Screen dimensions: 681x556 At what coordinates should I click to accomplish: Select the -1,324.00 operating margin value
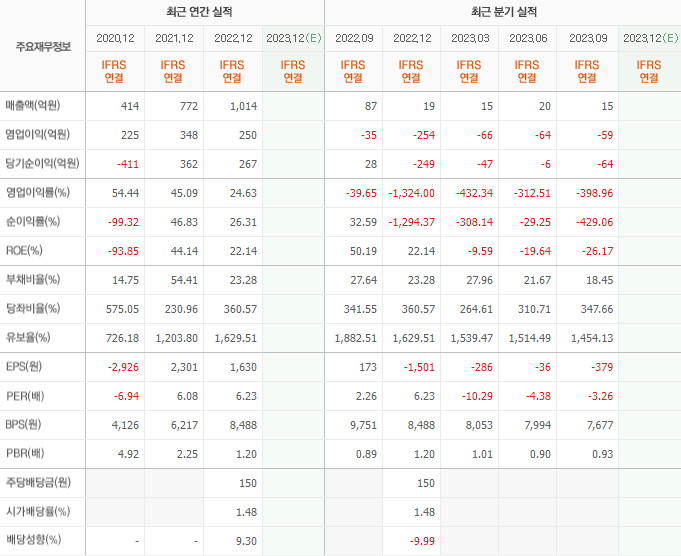(411, 193)
